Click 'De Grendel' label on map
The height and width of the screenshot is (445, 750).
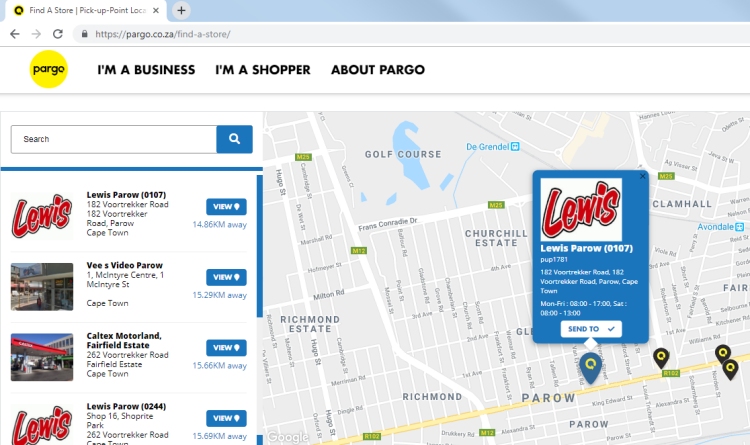coord(487,146)
